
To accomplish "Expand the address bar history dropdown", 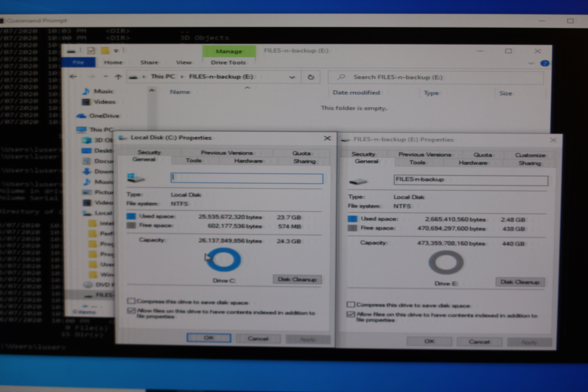I will click(x=292, y=77).
